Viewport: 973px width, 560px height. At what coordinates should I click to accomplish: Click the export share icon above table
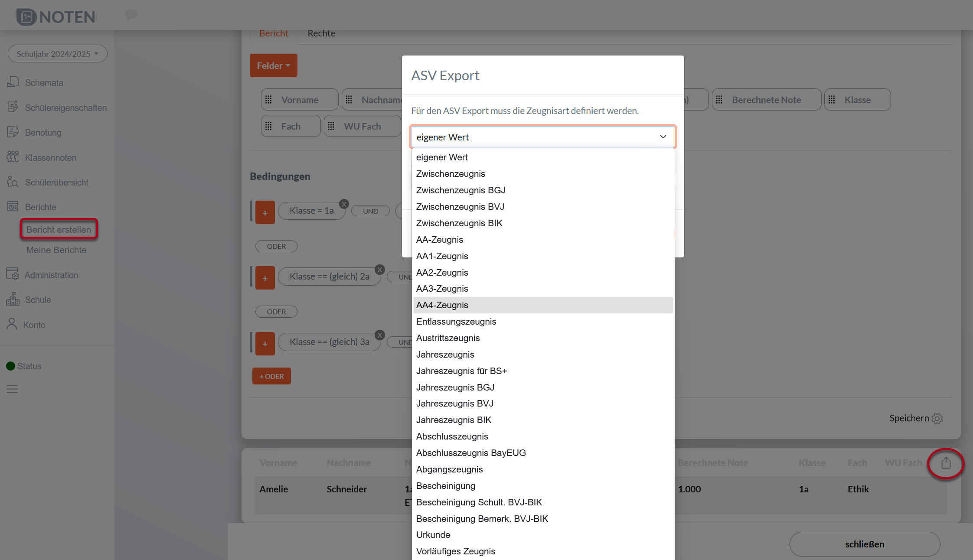pos(946,463)
